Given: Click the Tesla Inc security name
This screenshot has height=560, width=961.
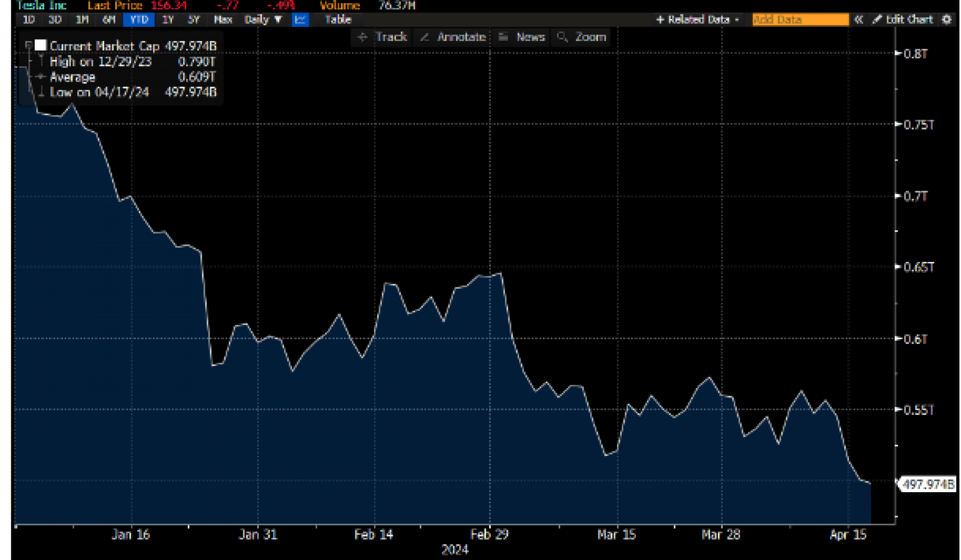Looking at the screenshot, I should 41,6.
